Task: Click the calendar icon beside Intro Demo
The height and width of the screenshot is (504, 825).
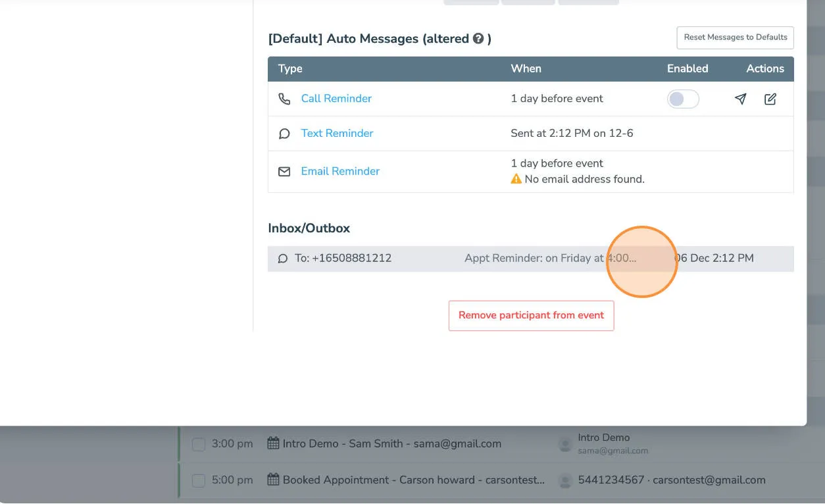Action: 273,443
